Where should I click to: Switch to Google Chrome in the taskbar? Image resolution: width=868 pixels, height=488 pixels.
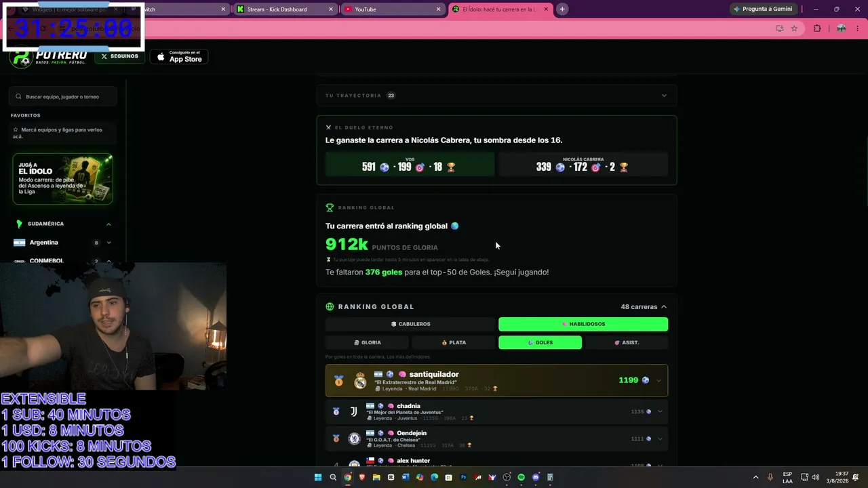coord(348,477)
